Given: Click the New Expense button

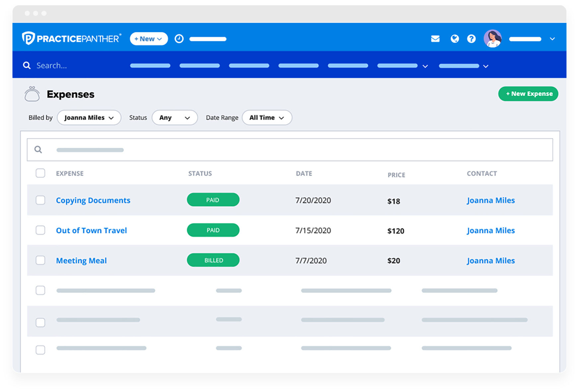Looking at the screenshot, I should 528,94.
